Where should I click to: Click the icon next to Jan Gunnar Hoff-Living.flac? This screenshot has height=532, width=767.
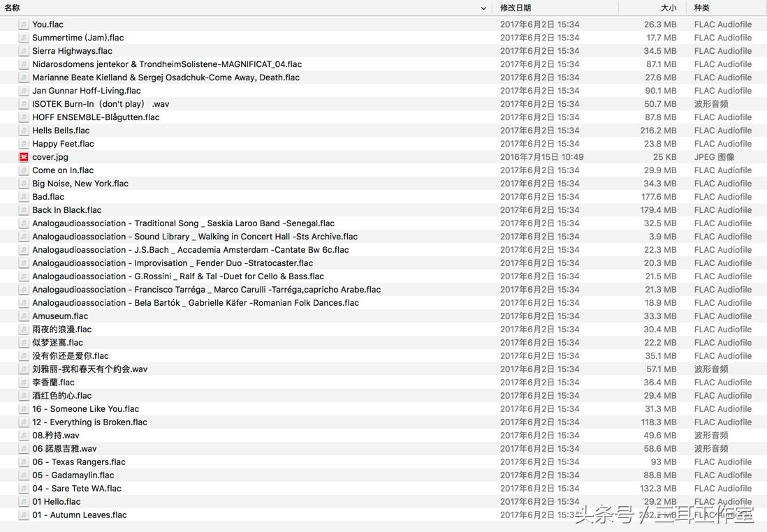coord(24,91)
